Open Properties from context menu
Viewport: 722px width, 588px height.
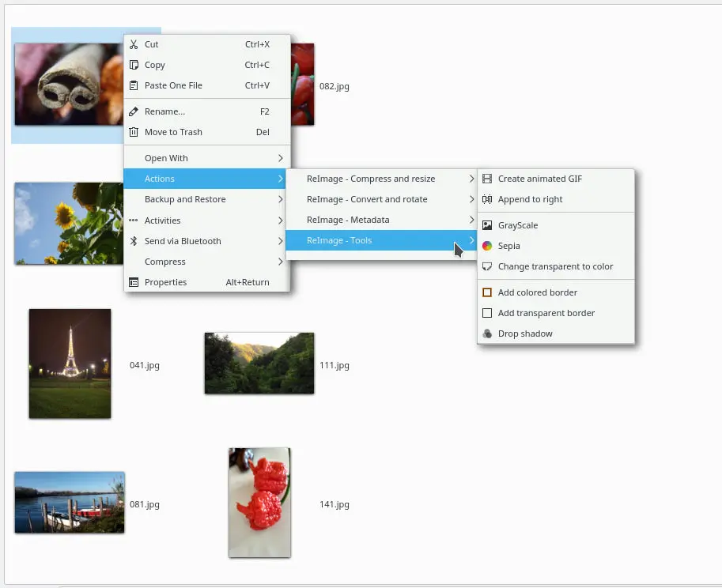206,282
